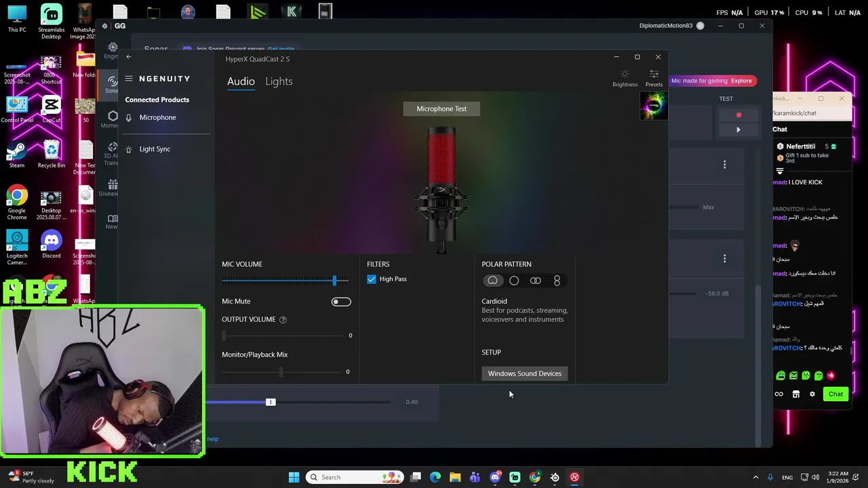Switch to the Lights tab
The image size is (868, 488).
coord(279,81)
